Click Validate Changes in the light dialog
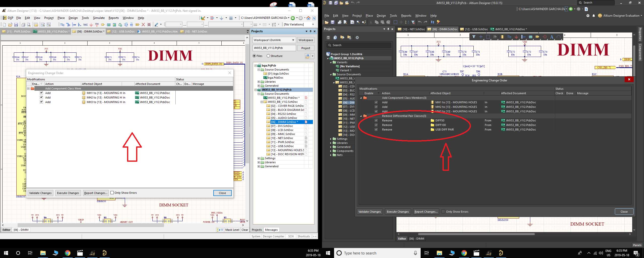Image resolution: width=644 pixels, height=258 pixels. click(x=40, y=193)
